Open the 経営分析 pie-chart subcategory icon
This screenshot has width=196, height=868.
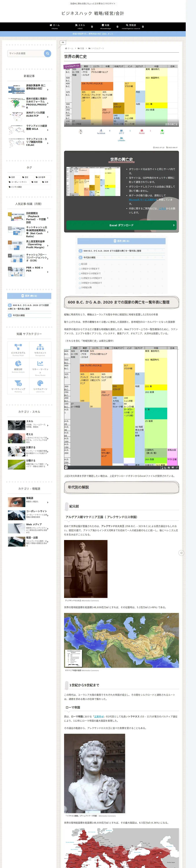pos(18,363)
